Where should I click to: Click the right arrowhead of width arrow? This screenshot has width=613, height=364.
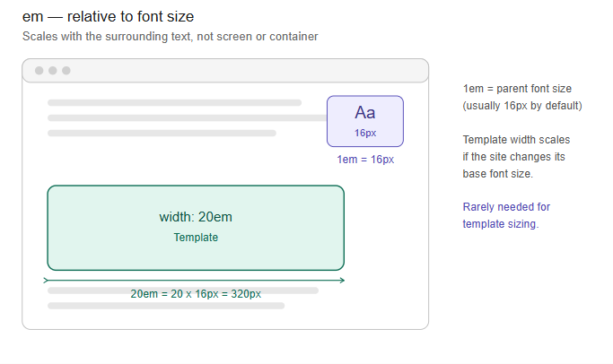tap(343, 281)
